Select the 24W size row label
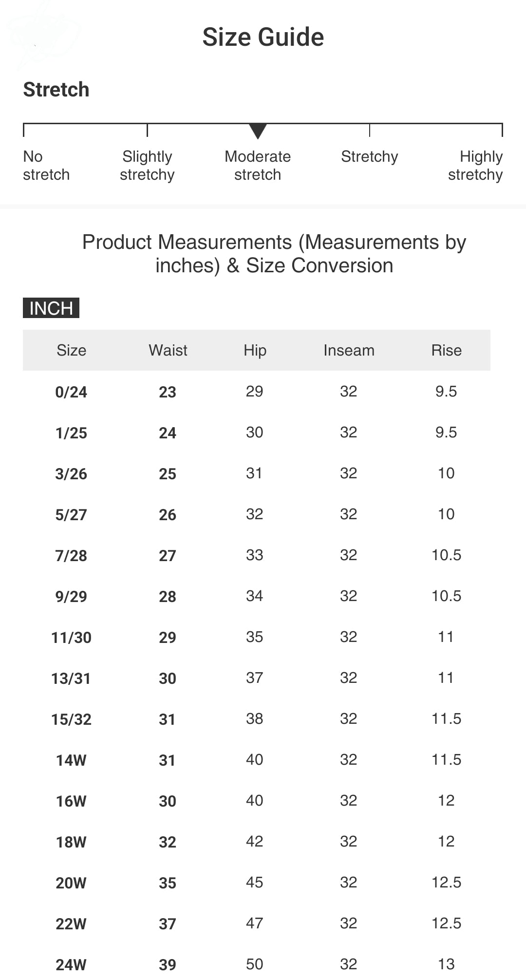This screenshot has width=526, height=980. [x=71, y=964]
